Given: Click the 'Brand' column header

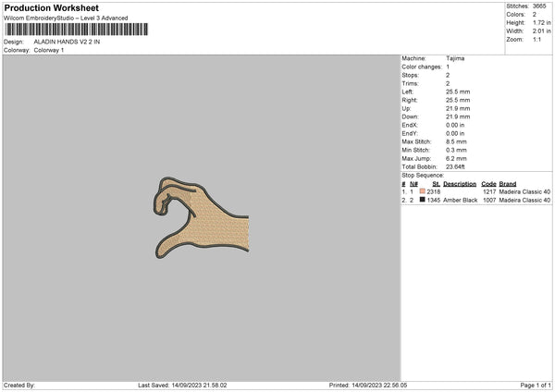Looking at the screenshot, I should click(x=508, y=184).
